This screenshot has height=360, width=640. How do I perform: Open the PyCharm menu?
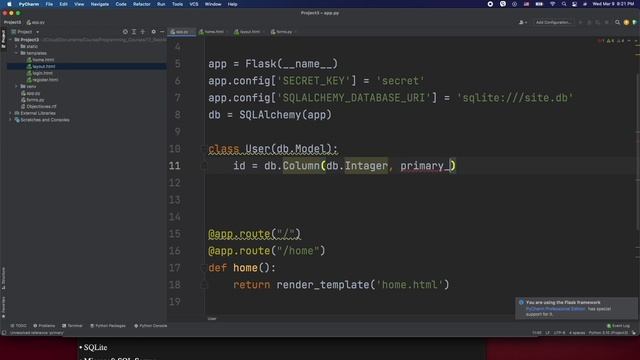coord(29,4)
